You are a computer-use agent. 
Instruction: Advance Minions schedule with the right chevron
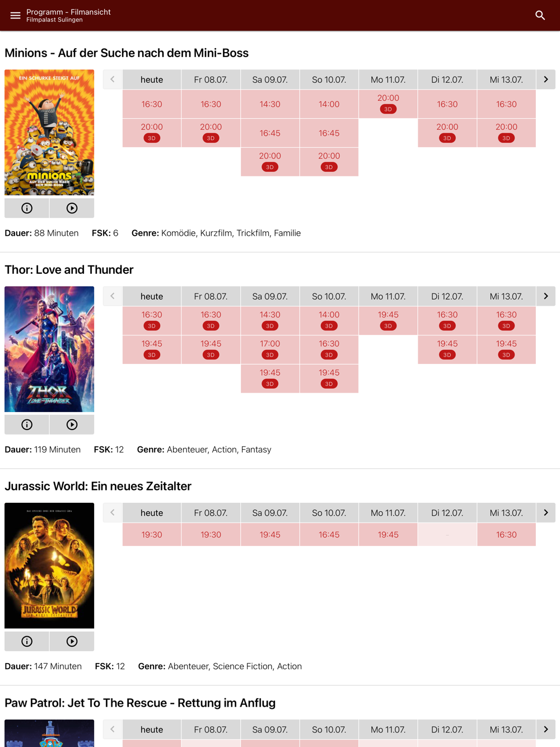click(x=546, y=80)
